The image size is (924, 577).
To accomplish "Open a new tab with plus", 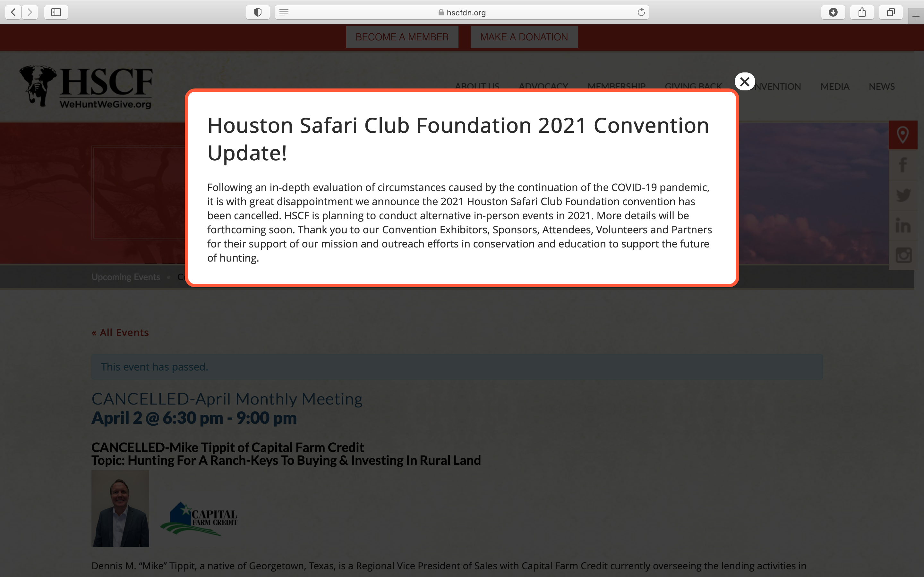I will [x=916, y=16].
